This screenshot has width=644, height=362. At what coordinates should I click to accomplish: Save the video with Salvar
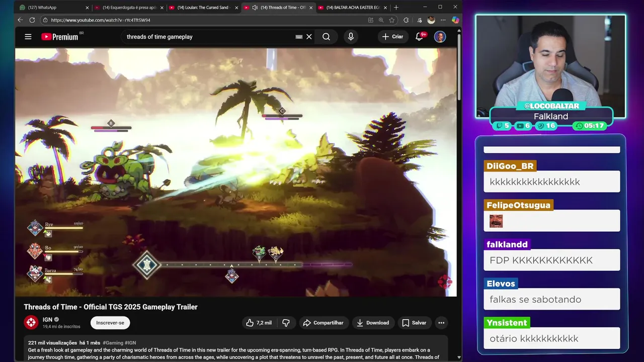click(x=414, y=323)
